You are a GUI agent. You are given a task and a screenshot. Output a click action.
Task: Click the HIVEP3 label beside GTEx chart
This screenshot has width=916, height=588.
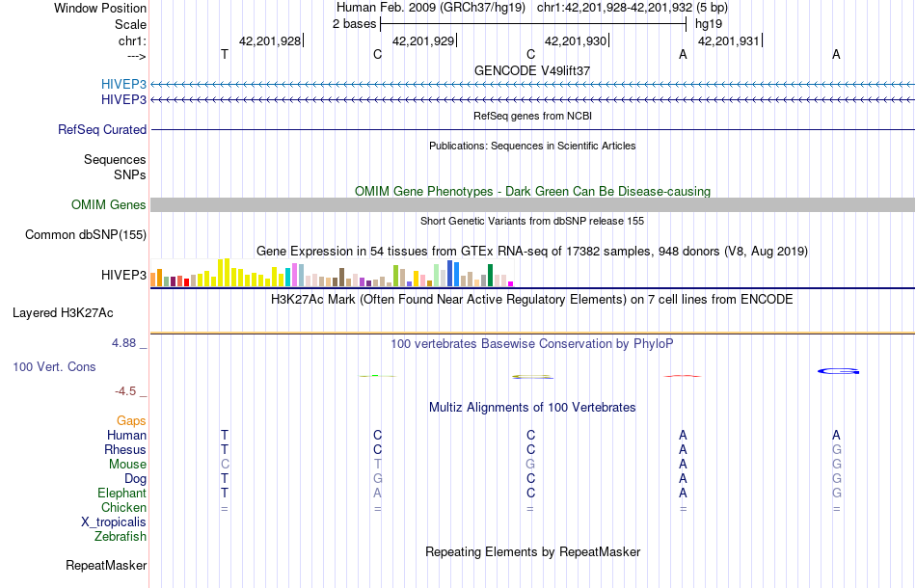click(x=123, y=275)
